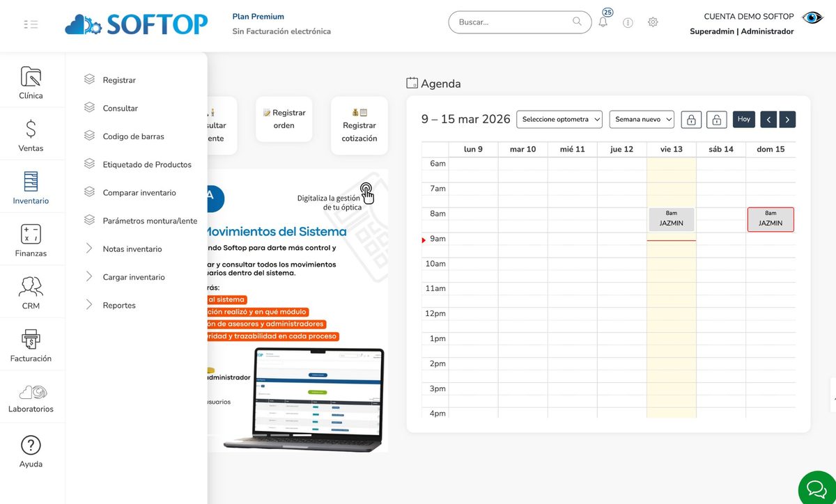The height and width of the screenshot is (504, 836).
Task: Open the green chat support bubble
Action: click(x=816, y=489)
